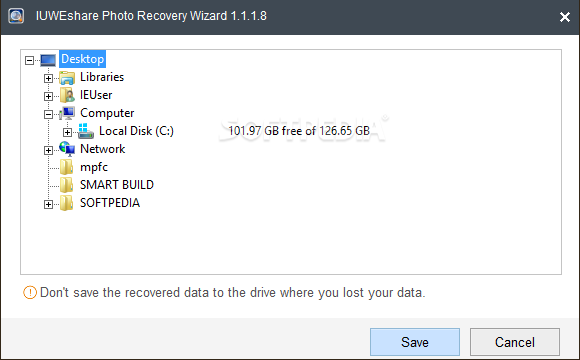Click the Cancel button

515,342
